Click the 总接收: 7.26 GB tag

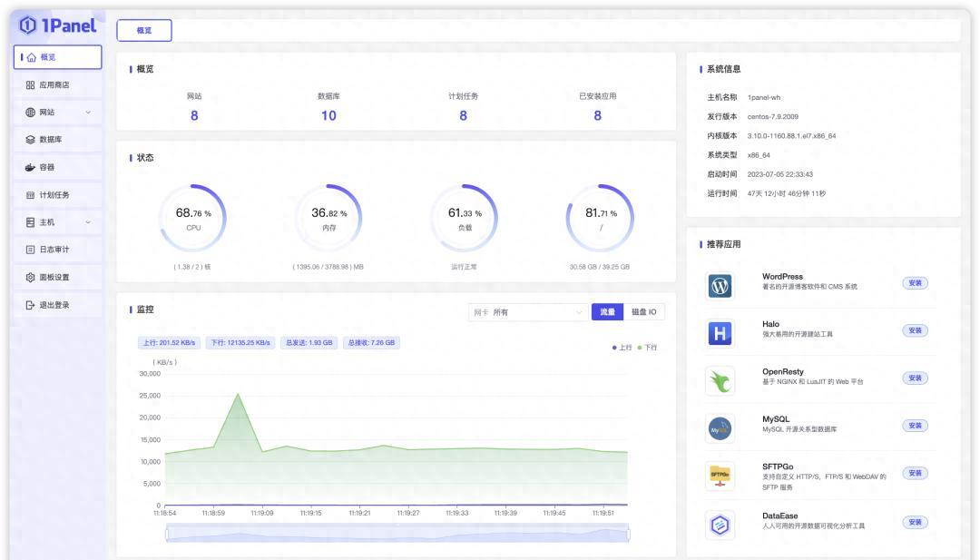[x=371, y=343]
